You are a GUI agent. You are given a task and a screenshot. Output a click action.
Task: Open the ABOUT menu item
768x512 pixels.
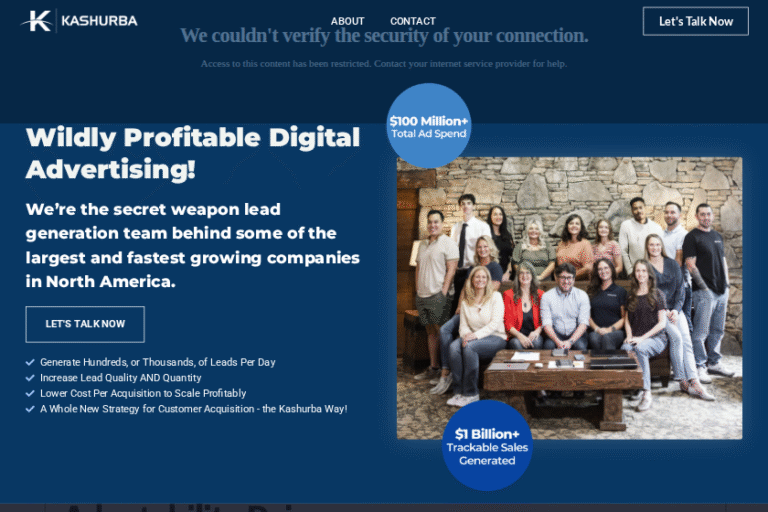[347, 21]
